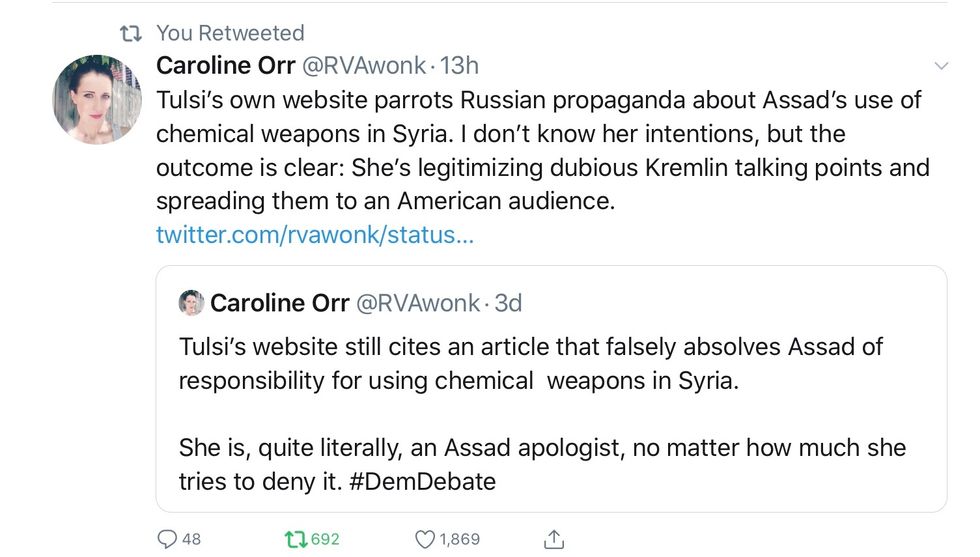The image size is (980, 557).
Task: Like the tweet with the heart icon
Action: 425,539
